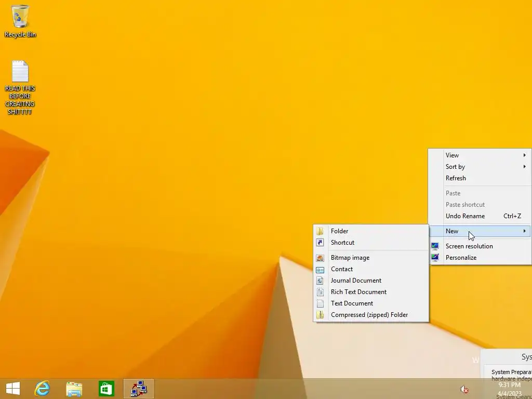
Task: Create a new Text Document
Action: pos(371,303)
